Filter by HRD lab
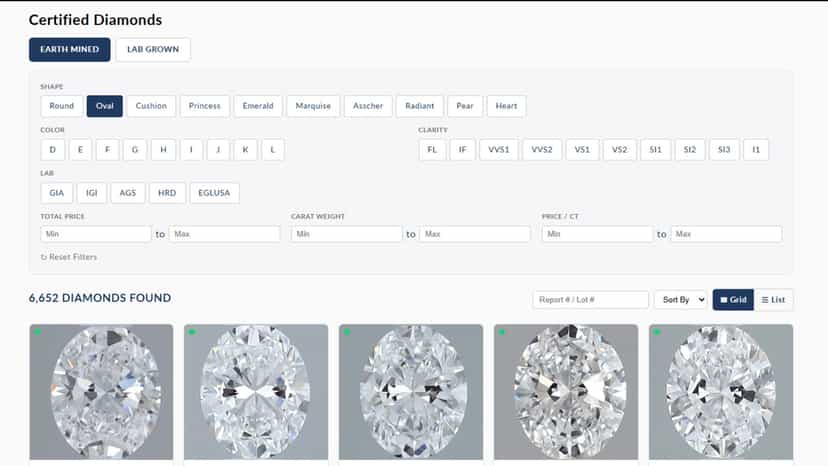The width and height of the screenshot is (828, 466). pyautogui.click(x=167, y=193)
